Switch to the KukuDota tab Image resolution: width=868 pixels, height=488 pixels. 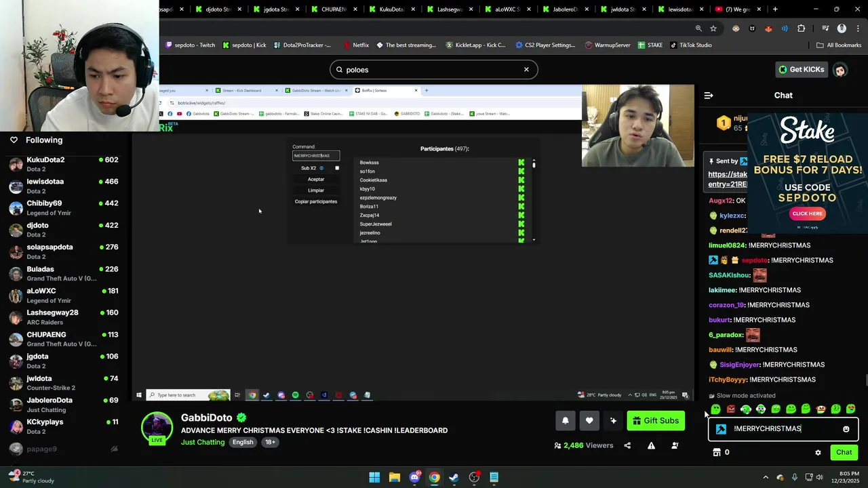pos(392,9)
